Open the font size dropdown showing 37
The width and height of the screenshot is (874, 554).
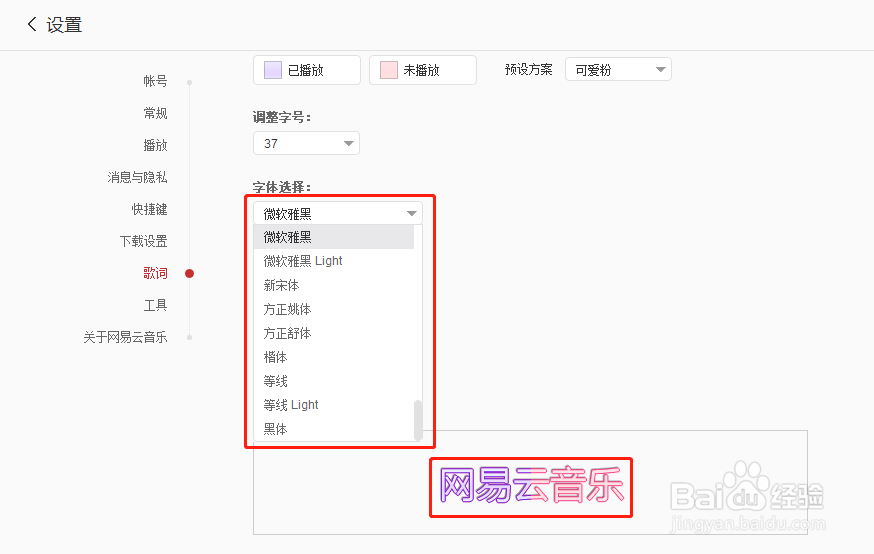tap(306, 143)
